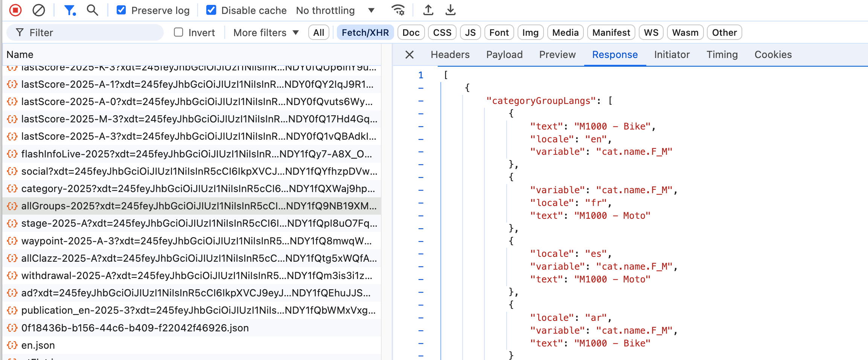
Task: Toggle the network filter bar
Action: 69,10
